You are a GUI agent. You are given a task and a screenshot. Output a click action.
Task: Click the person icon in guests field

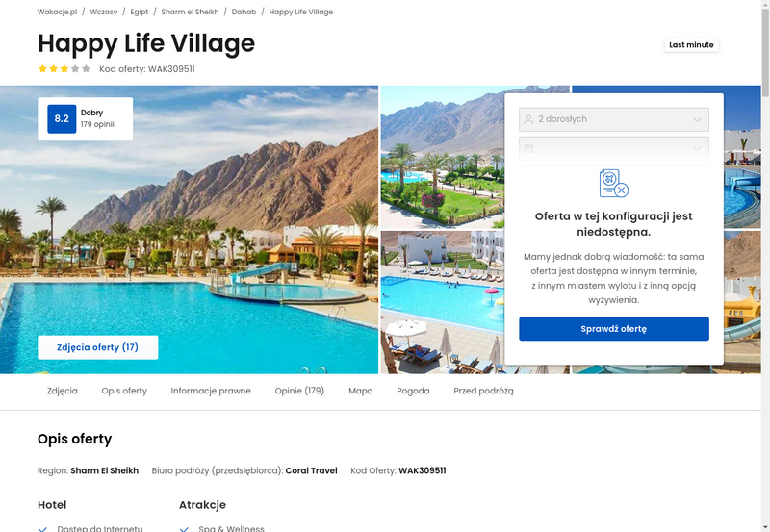pyautogui.click(x=528, y=119)
